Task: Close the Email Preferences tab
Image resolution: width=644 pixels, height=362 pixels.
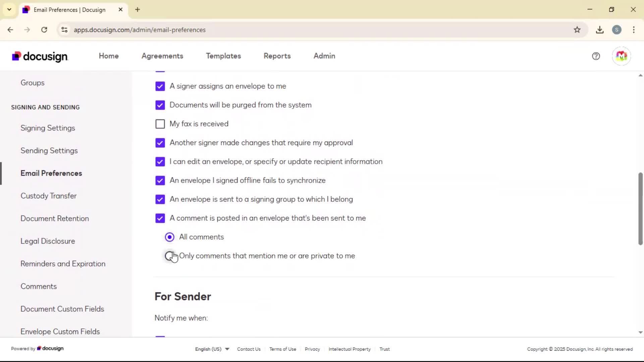Action: 120,10
